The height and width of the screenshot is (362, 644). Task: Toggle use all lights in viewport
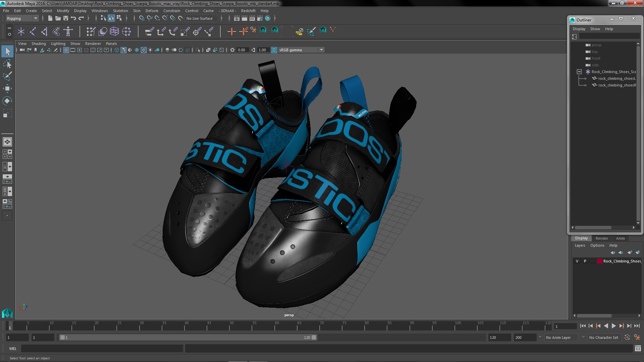coord(150,50)
